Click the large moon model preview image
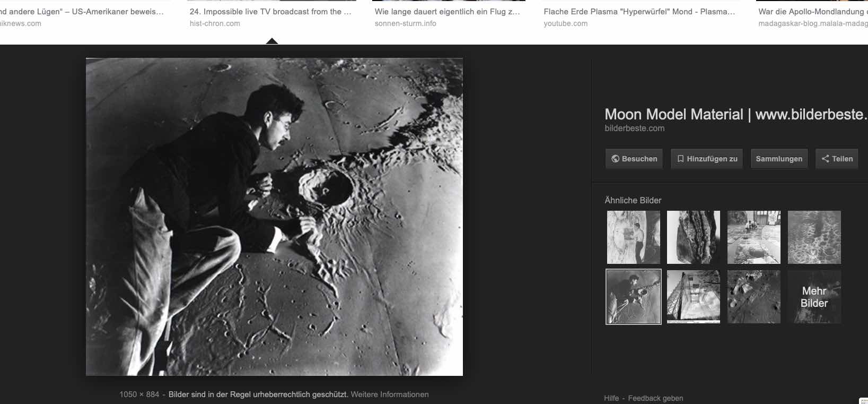 (274, 217)
